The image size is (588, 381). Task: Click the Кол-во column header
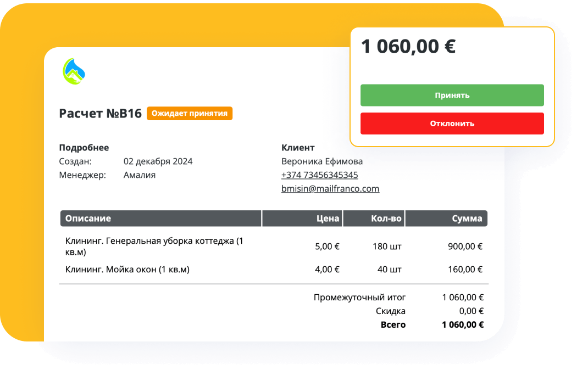(x=388, y=218)
